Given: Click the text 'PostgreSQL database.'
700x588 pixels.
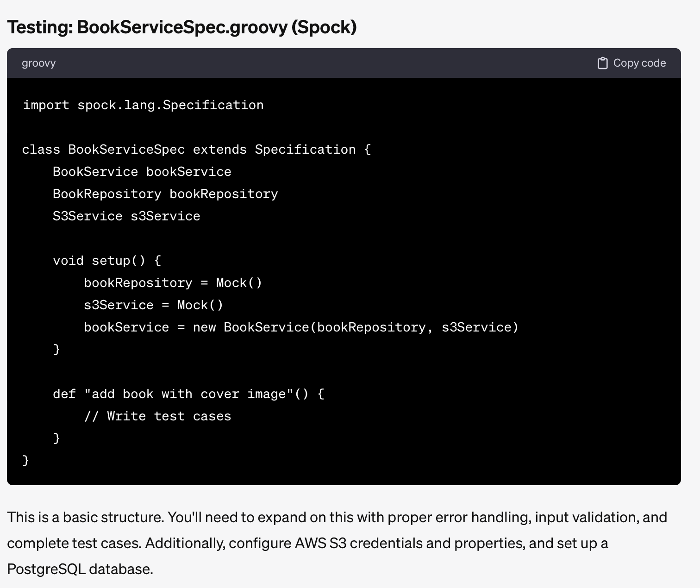Looking at the screenshot, I should coord(80,569).
